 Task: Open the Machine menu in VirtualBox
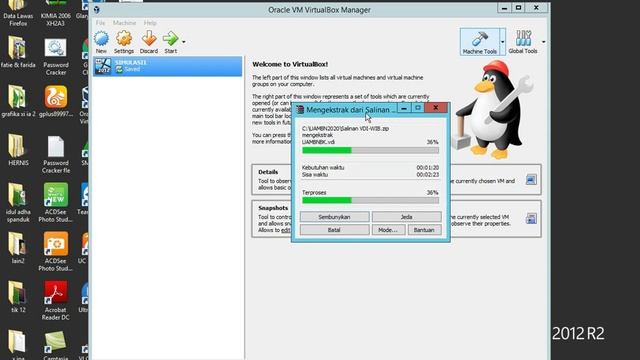(124, 23)
